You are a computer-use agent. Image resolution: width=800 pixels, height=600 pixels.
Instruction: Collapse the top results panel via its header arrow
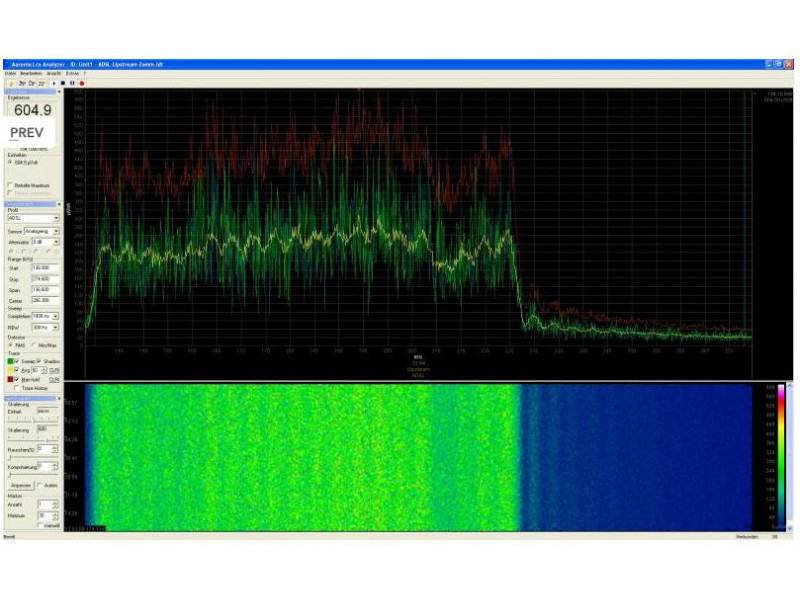pos(59,92)
